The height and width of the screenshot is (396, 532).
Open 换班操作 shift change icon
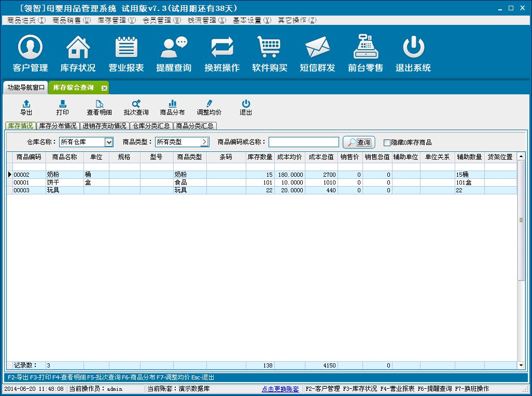click(x=222, y=48)
